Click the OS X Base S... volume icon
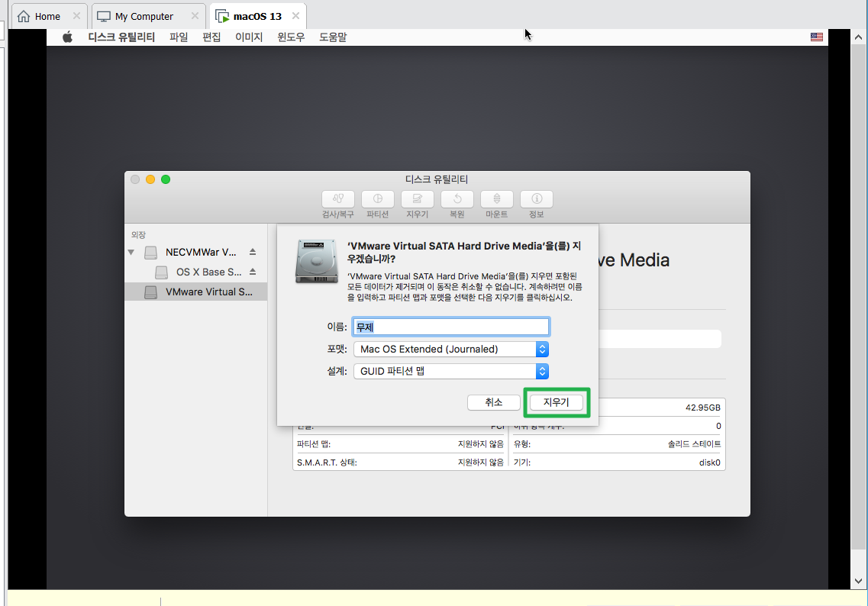Screen dimensions: 868x606 pos(162,272)
